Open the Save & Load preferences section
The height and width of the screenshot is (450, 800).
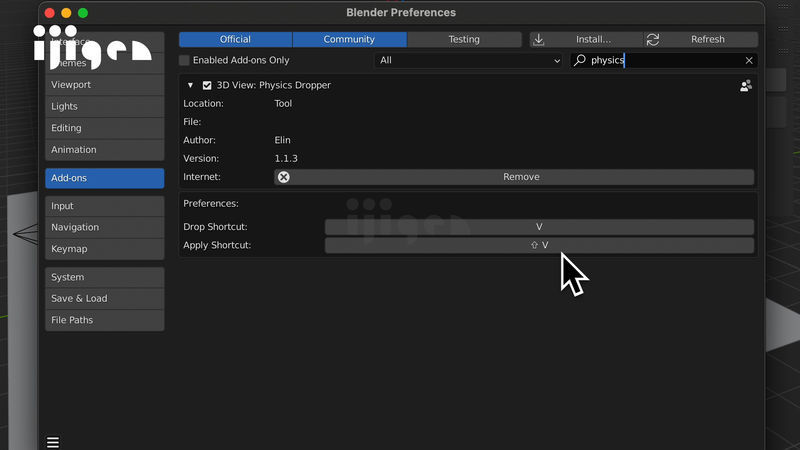pos(105,298)
